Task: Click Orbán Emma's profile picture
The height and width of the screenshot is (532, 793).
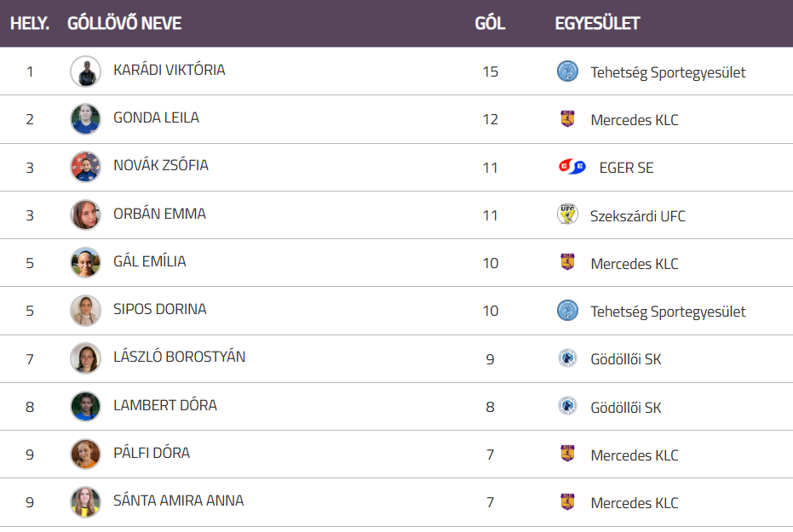Action: pos(85,215)
